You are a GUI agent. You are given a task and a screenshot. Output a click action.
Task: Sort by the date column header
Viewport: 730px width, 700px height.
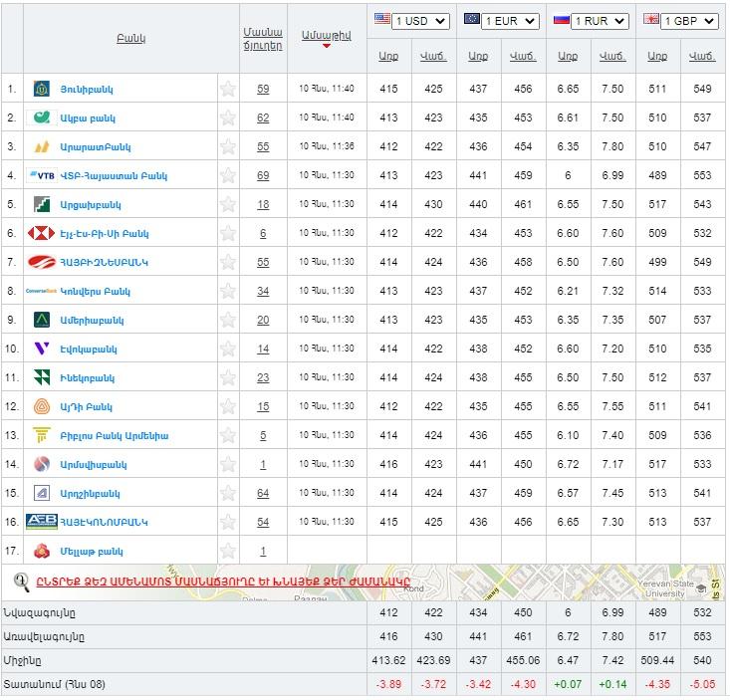pyautogui.click(x=326, y=34)
